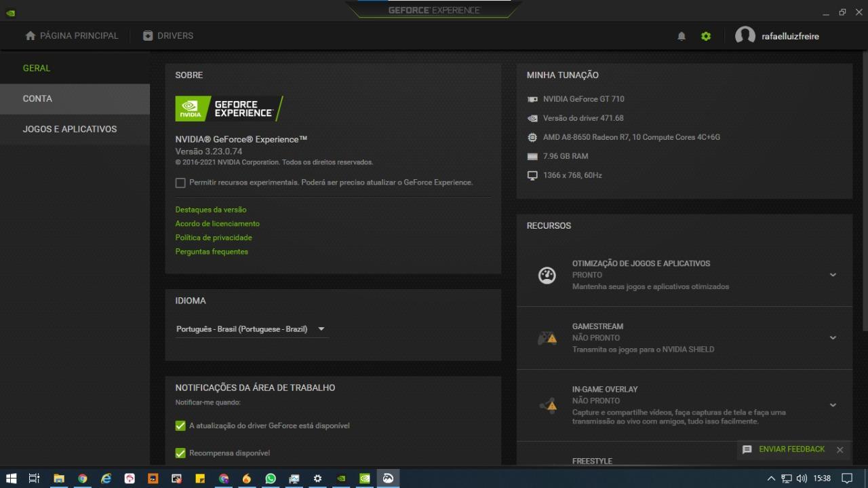Open the Idioma language dropdown
This screenshot has width=868, height=488.
[251, 329]
